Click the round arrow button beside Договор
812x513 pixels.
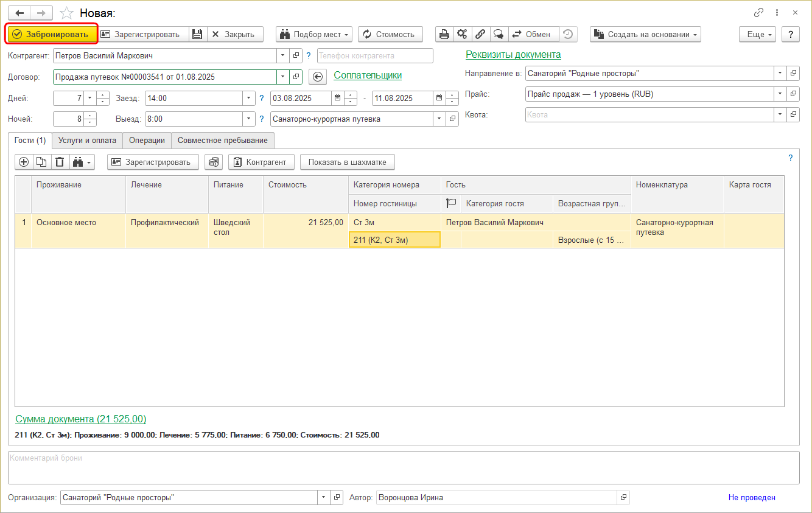pyautogui.click(x=318, y=77)
